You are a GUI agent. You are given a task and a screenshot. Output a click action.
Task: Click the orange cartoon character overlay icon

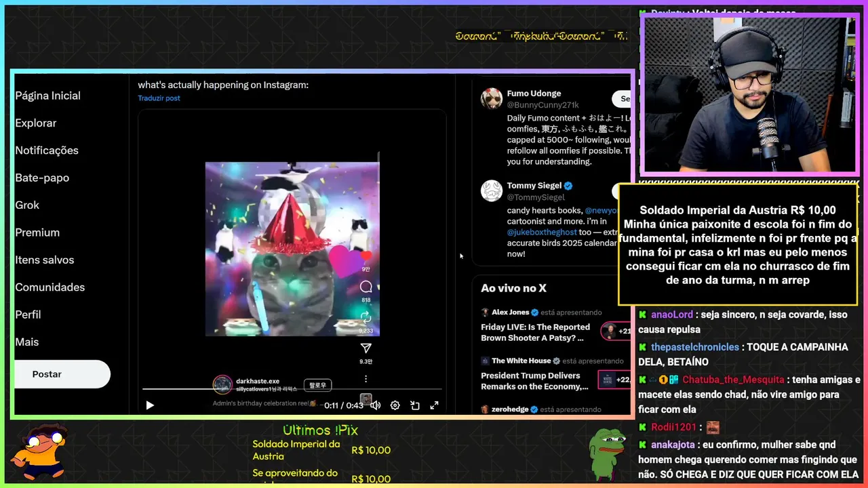pos(41,452)
